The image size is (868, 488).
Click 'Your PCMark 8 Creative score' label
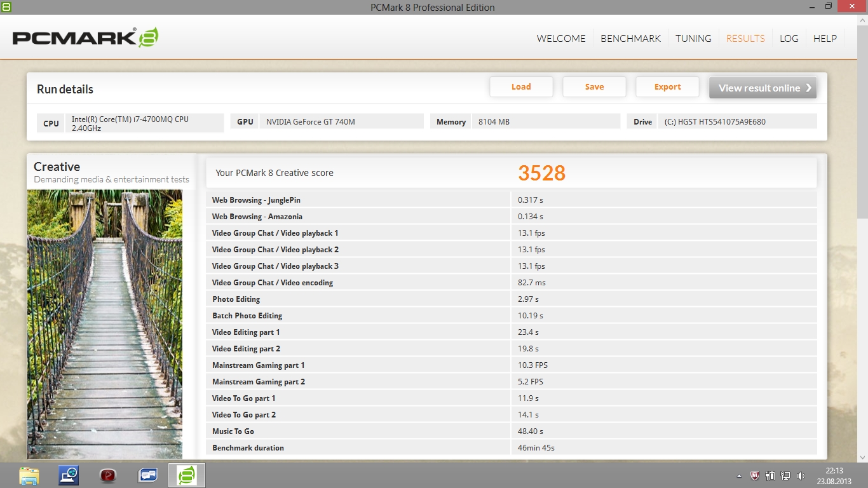275,173
